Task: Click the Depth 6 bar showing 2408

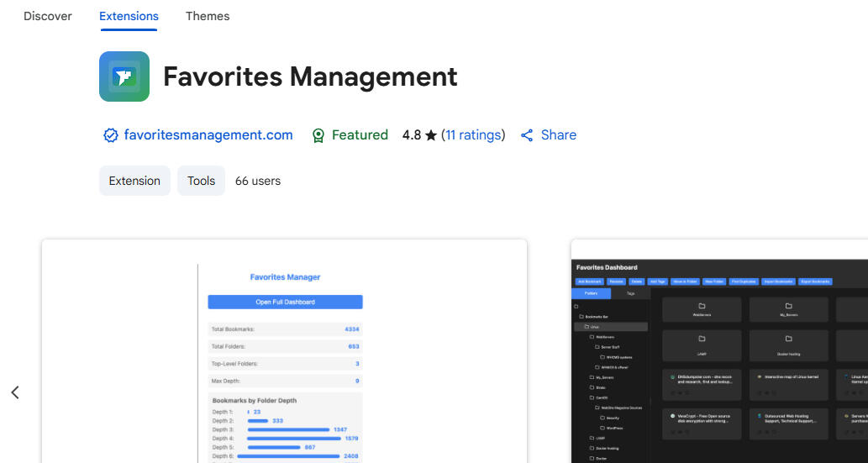Action: [288, 456]
